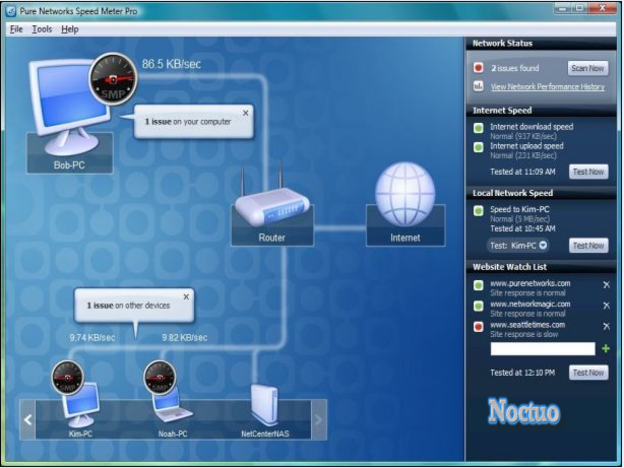Screen dimensions: 624x468
Task: Click the NetCenterNAS label
Action: tap(265, 434)
